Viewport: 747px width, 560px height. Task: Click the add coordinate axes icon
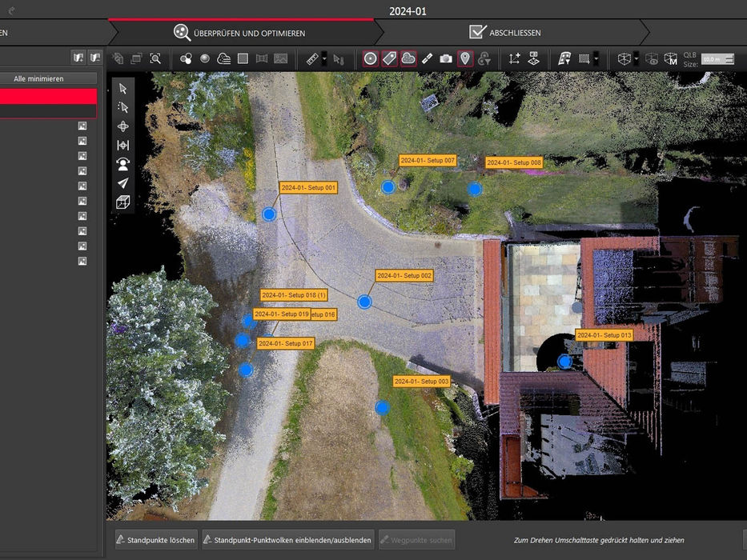514,58
